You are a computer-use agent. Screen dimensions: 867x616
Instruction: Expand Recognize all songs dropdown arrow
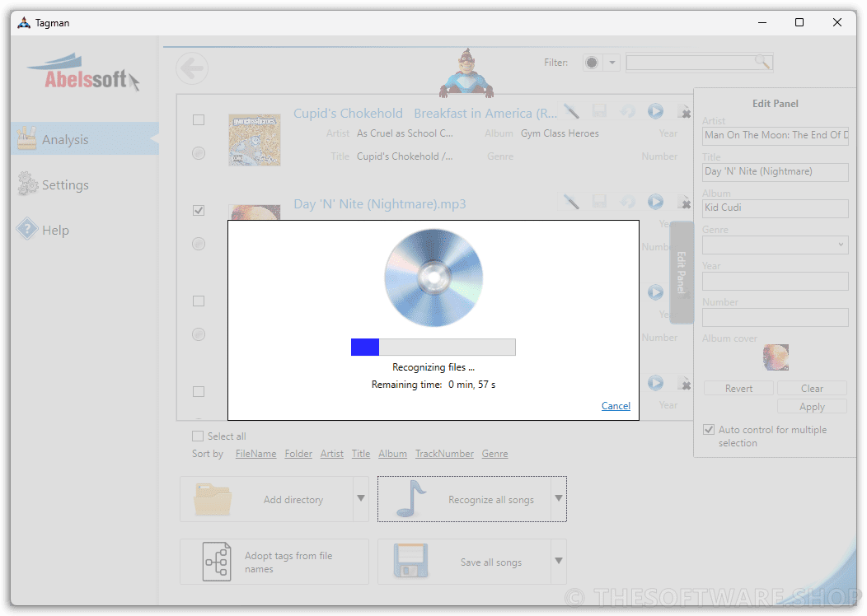tap(559, 498)
